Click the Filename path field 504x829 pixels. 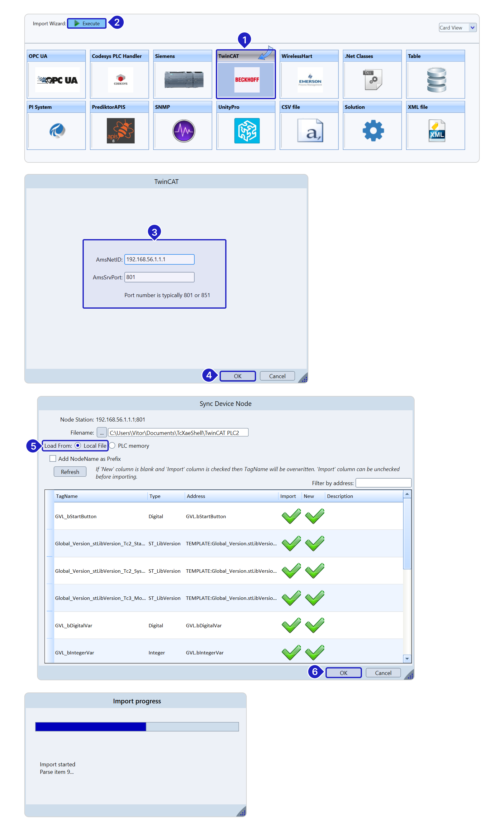(x=178, y=433)
